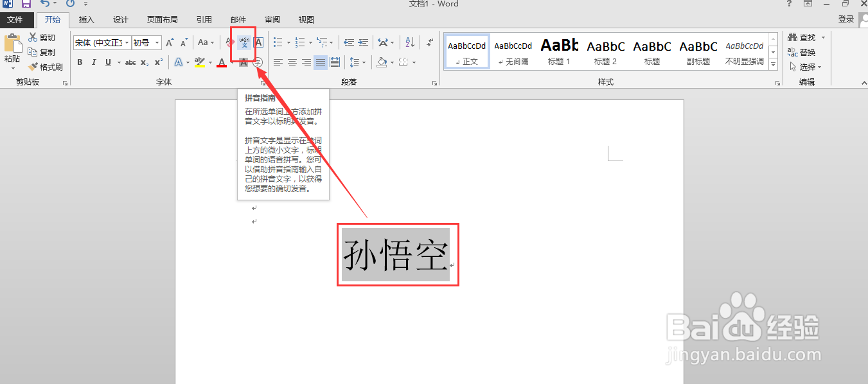
Task: Click the Sign in (登录) link
Action: pyautogui.click(x=846, y=19)
